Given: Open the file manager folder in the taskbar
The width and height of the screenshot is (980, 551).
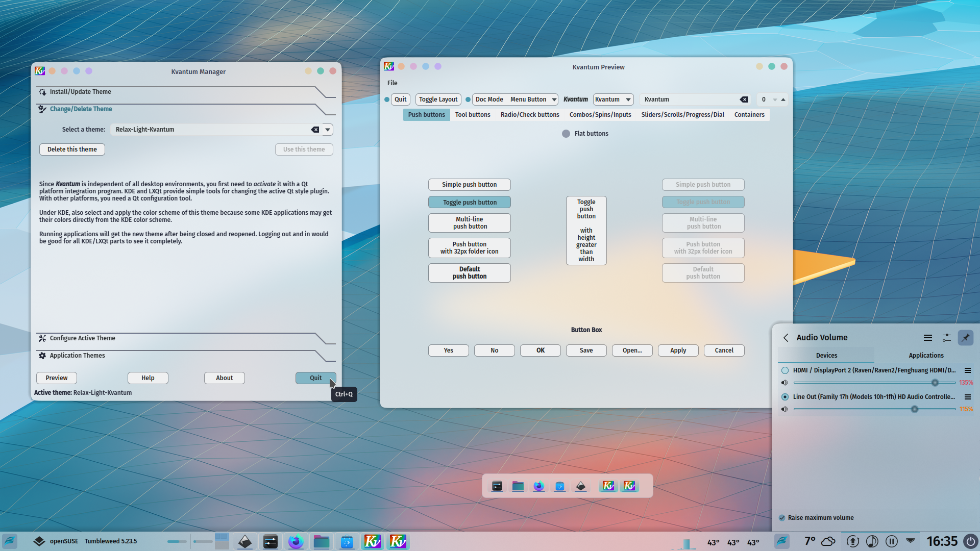Looking at the screenshot, I should pyautogui.click(x=322, y=541).
